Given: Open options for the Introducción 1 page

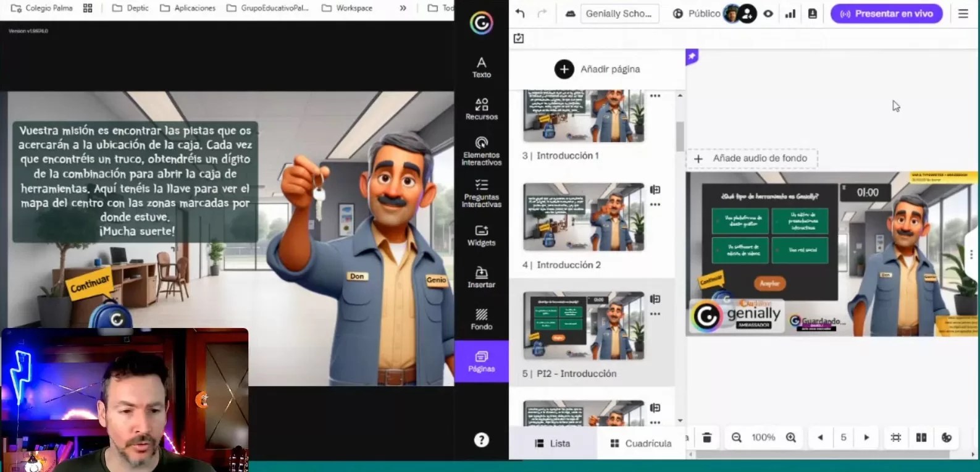Looking at the screenshot, I should pos(655,96).
